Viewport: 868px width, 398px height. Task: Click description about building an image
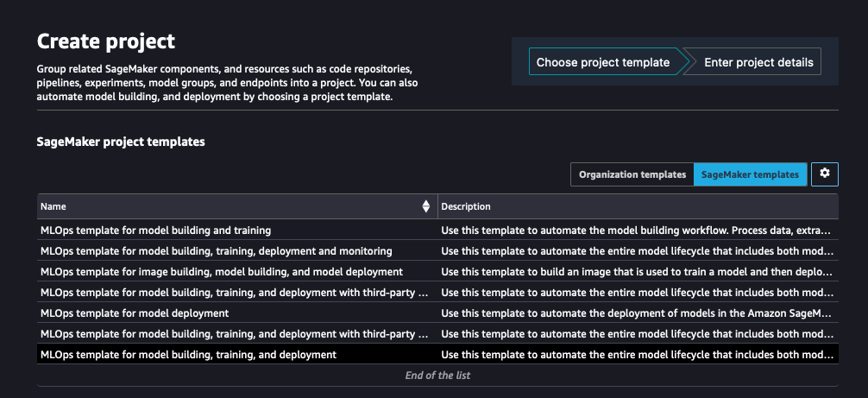(637, 272)
